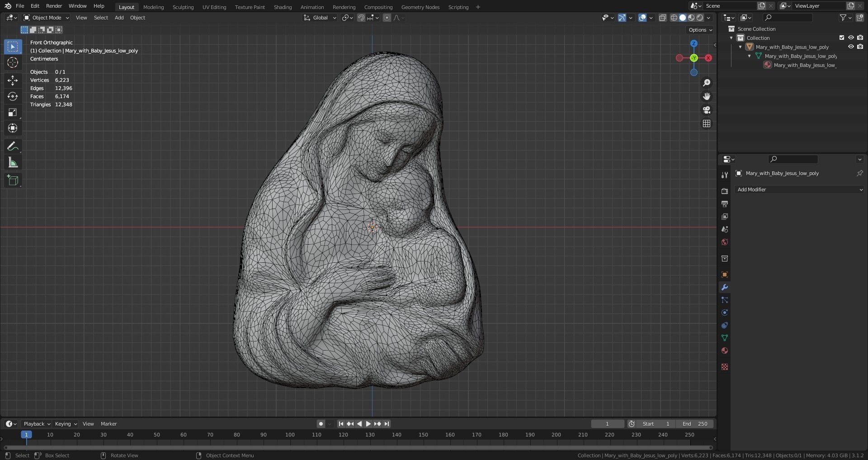Select the Move tool
868x460 pixels.
[13, 81]
